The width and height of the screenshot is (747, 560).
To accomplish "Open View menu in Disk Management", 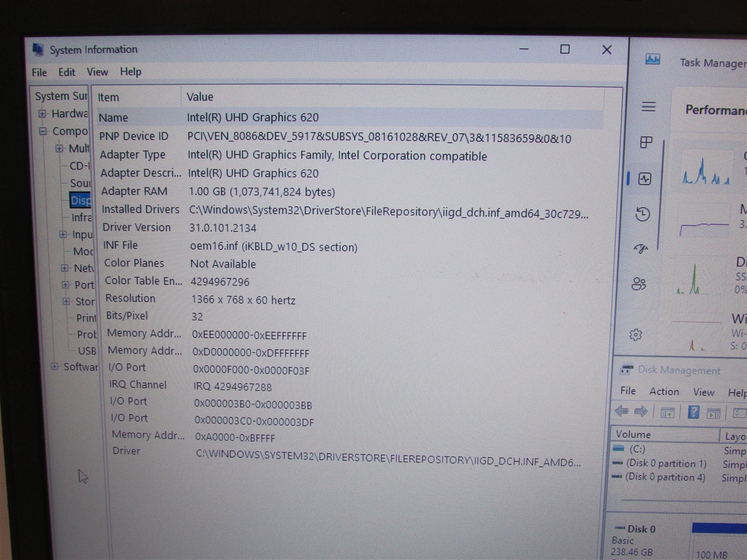I will point(704,392).
